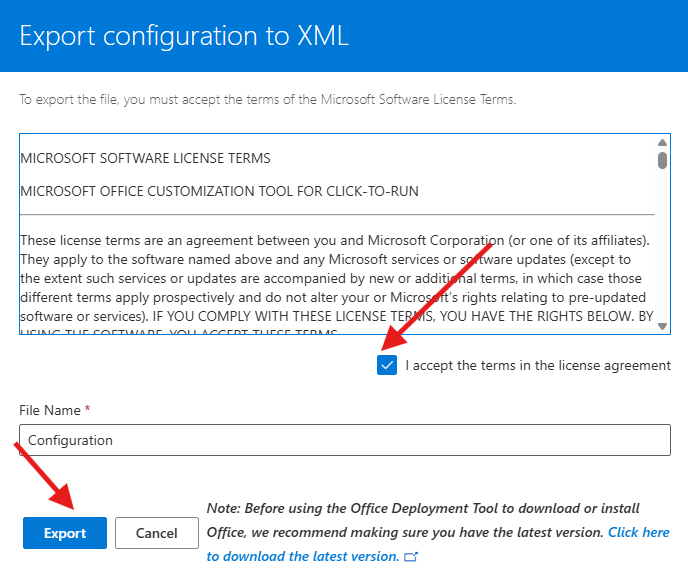Click the red required asterisk beside File Name
The height and width of the screenshot is (574, 688).
pyautogui.click(x=88, y=411)
